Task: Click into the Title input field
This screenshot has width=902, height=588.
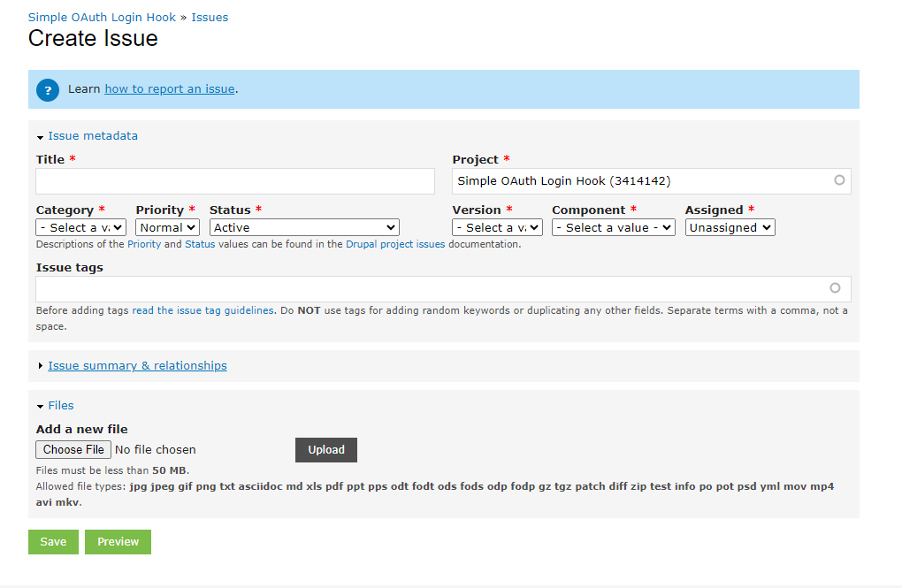Action: click(235, 181)
